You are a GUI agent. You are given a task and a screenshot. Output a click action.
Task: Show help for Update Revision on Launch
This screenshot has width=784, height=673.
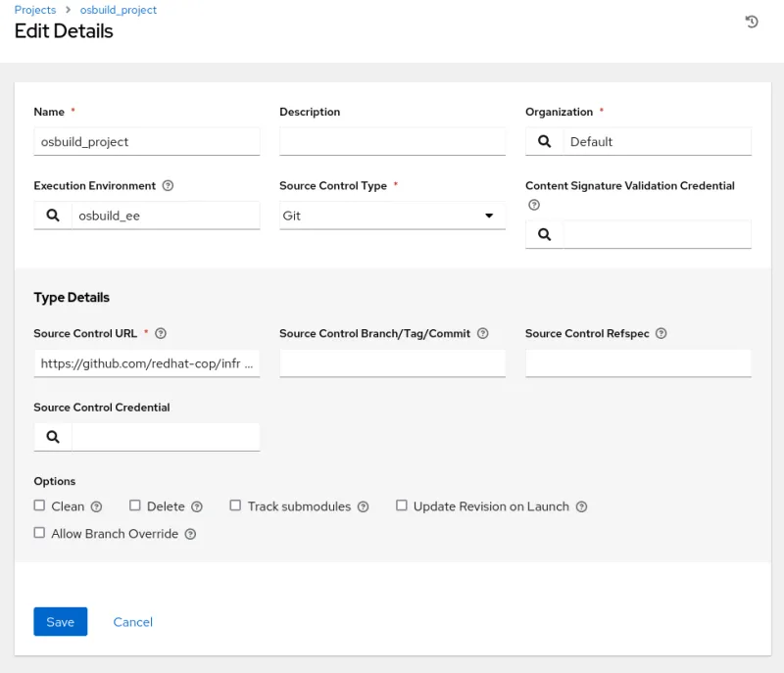pyautogui.click(x=581, y=507)
